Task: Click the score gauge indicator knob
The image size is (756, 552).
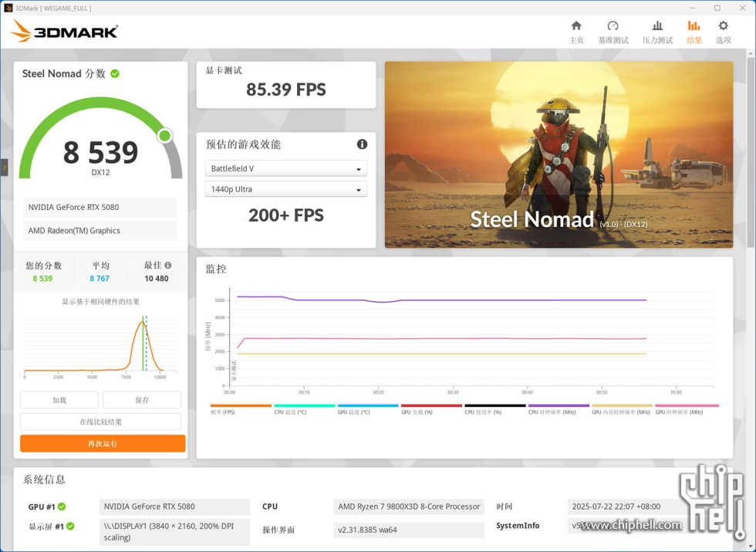Action: pos(165,136)
